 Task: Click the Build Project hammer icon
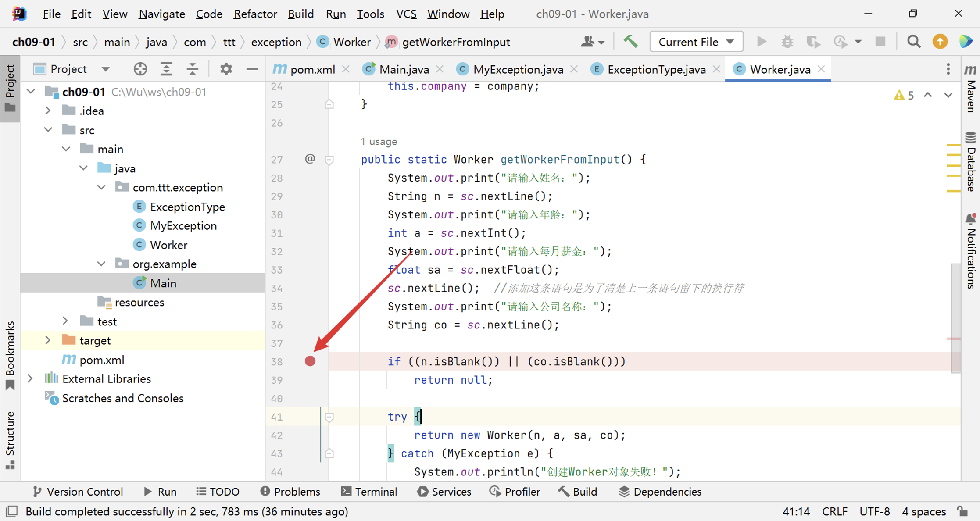(x=631, y=42)
